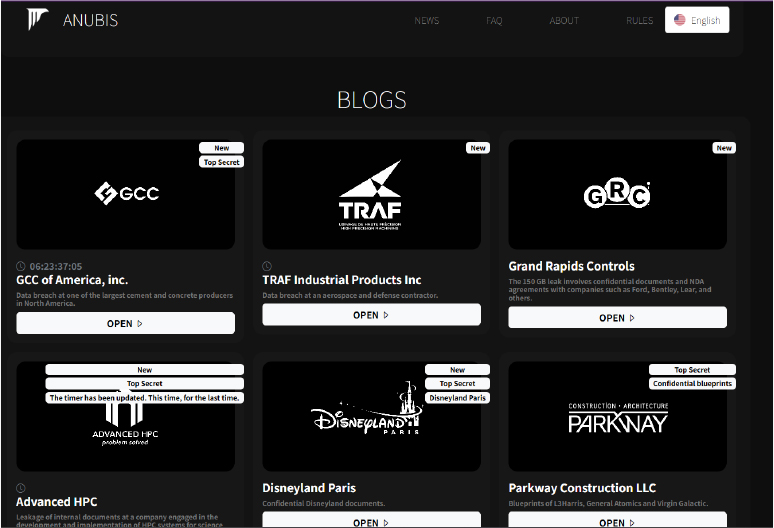774x528 pixels.
Task: Click the Anubis logo icon in header
Action: pyautogui.click(x=37, y=19)
